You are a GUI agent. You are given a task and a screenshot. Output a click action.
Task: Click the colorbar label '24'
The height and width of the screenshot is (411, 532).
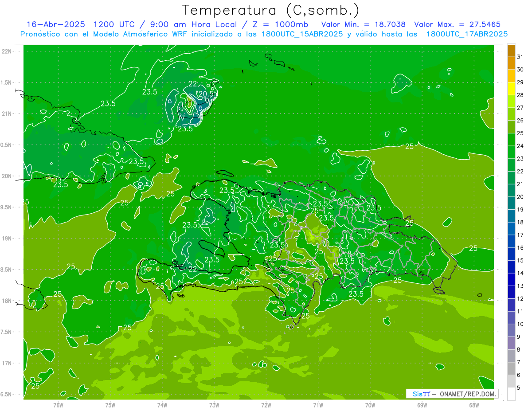pos(520,146)
